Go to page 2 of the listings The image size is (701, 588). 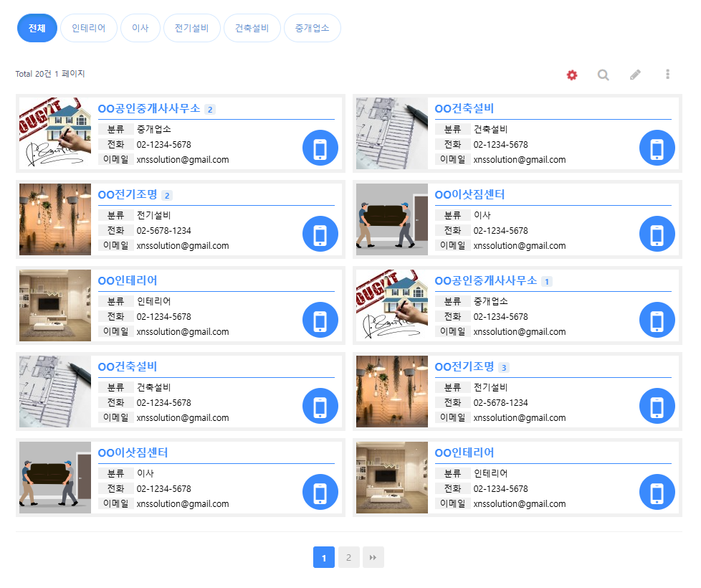pyautogui.click(x=348, y=557)
